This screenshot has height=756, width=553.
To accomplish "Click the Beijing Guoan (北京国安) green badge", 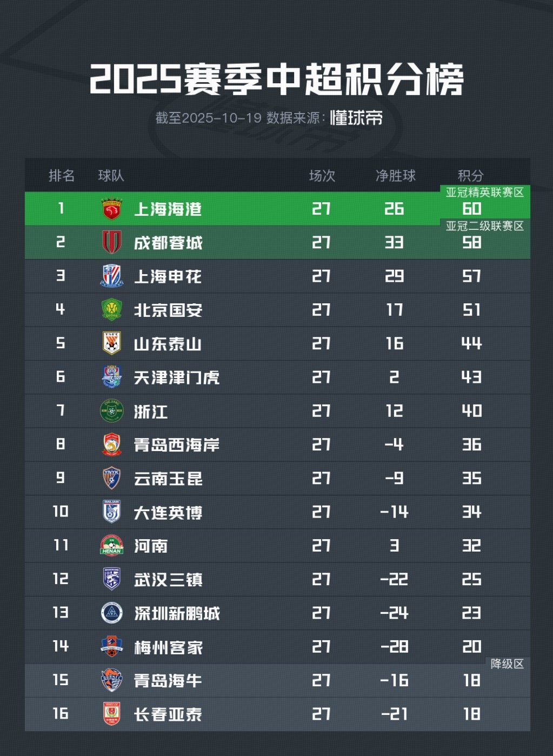I will [112, 310].
